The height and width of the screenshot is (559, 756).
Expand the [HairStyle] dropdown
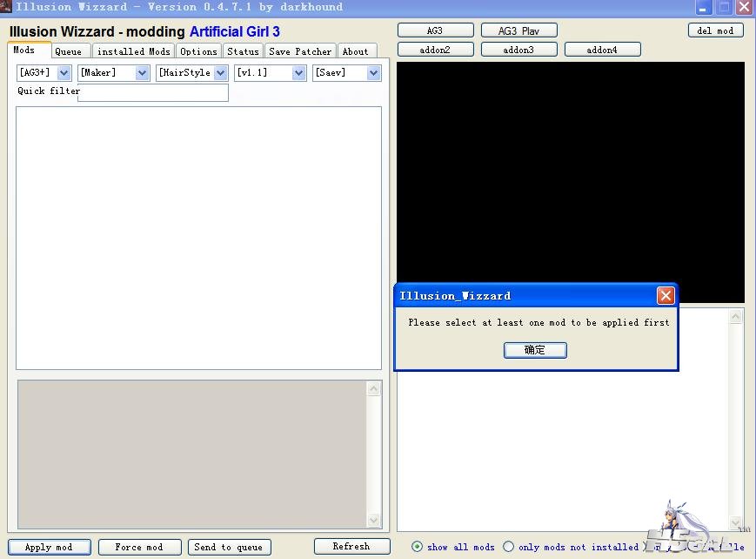coord(221,73)
